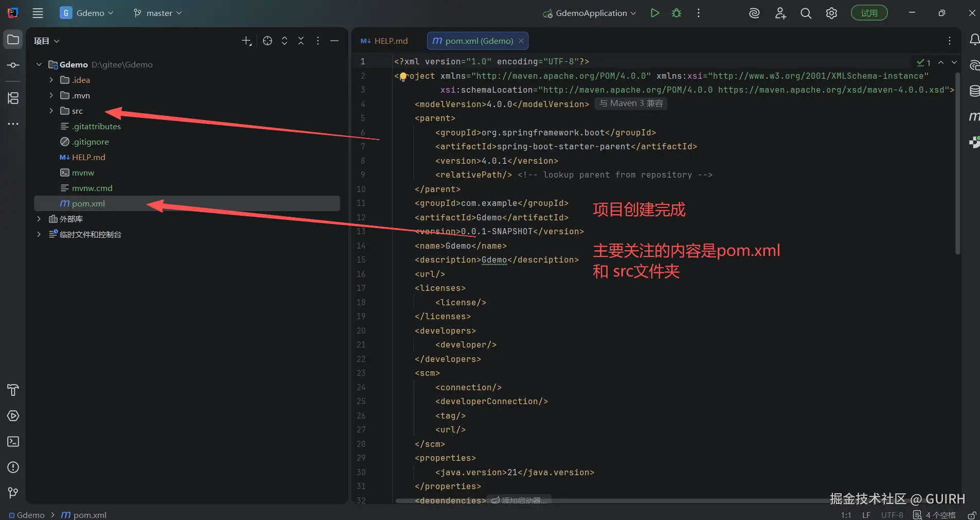Open GdemoApplication run configuration dropdown
980x520 pixels.
pyautogui.click(x=590, y=13)
